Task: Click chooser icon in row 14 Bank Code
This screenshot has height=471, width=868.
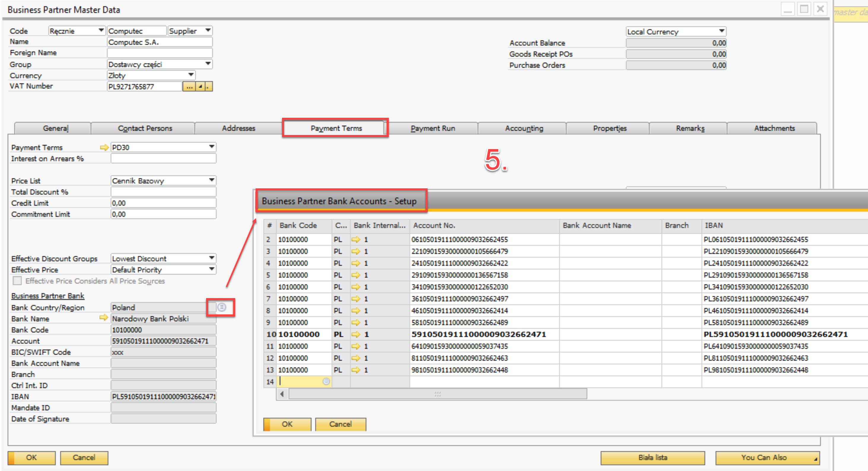Action: (326, 381)
